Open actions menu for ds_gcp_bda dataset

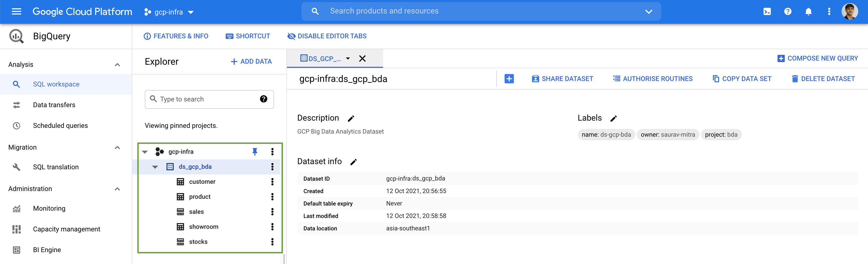tap(272, 167)
